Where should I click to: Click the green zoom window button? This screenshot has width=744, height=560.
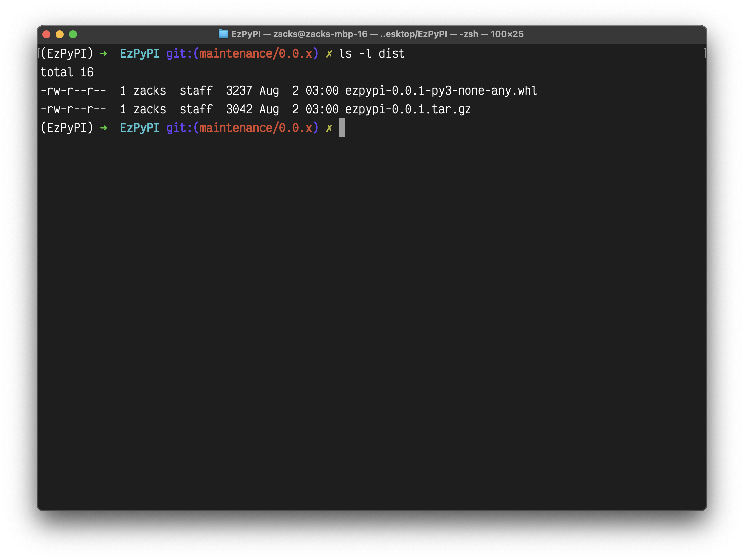73,34
